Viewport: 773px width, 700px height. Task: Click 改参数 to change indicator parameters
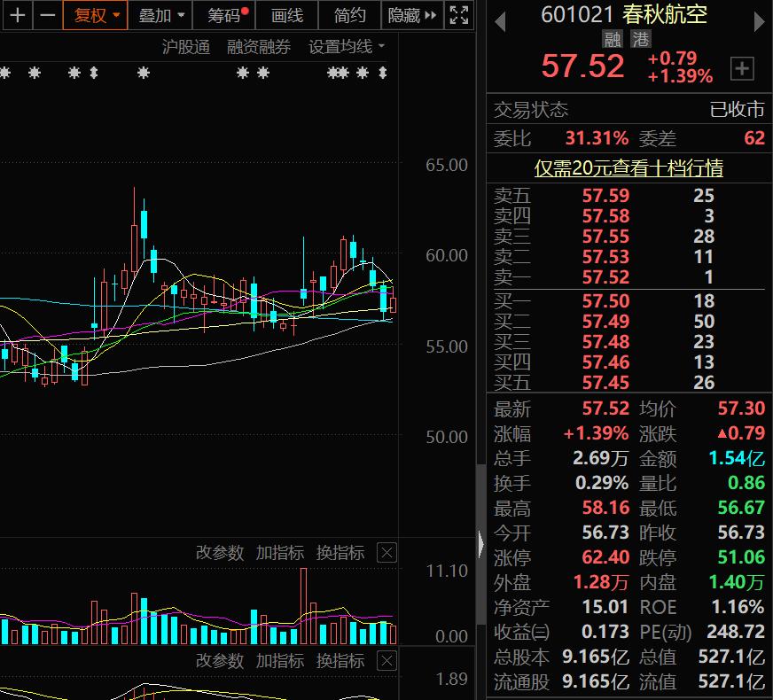coord(219,552)
